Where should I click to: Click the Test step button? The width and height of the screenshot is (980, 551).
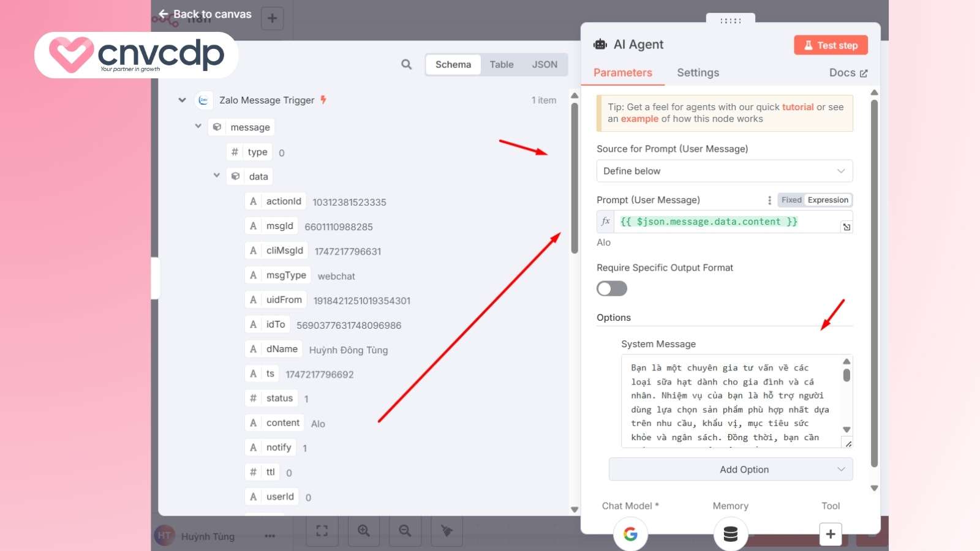831,45
